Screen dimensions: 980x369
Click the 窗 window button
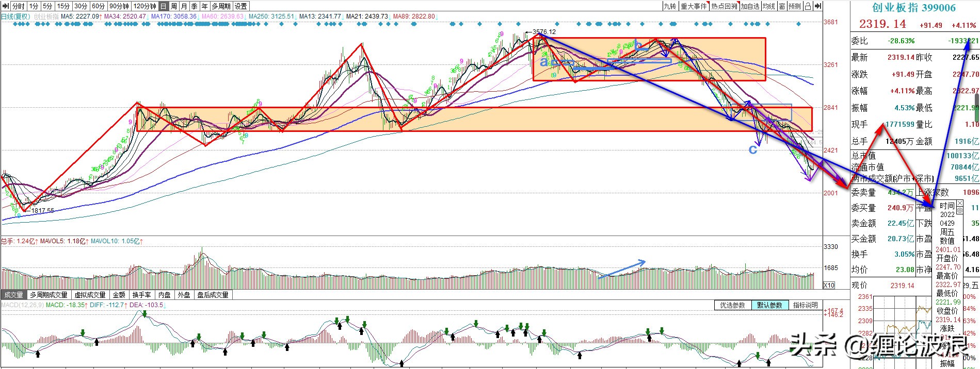pos(782,6)
